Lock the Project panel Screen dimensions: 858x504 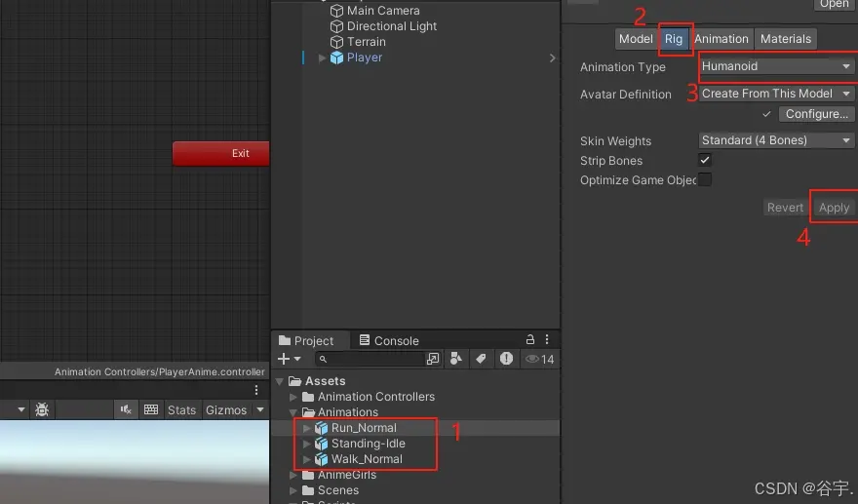(x=529, y=340)
